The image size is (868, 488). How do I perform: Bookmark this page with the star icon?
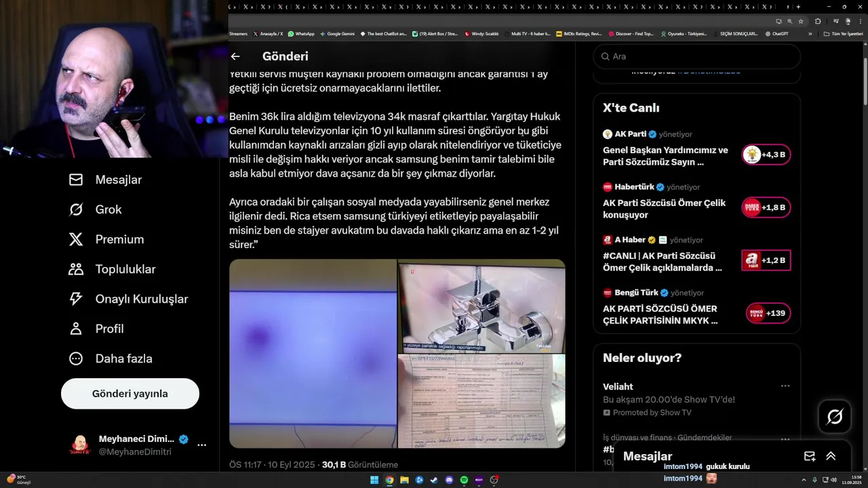coord(800,21)
